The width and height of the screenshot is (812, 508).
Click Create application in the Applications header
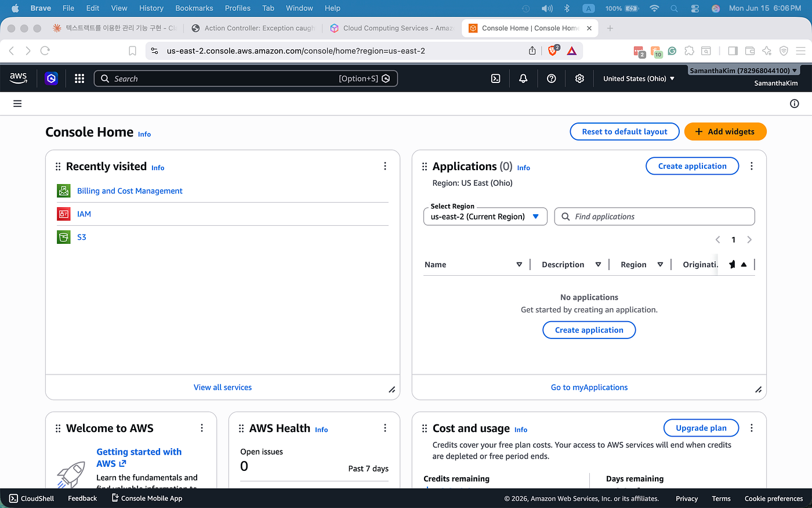click(693, 166)
